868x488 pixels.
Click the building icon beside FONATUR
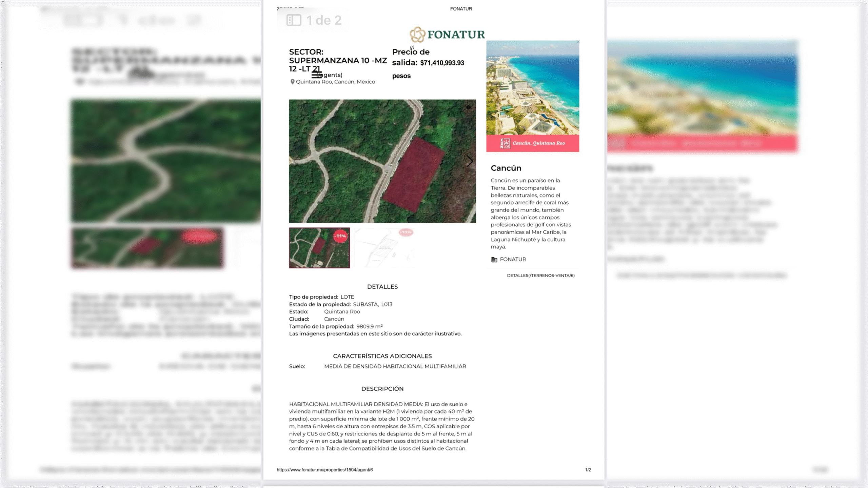pyautogui.click(x=494, y=260)
